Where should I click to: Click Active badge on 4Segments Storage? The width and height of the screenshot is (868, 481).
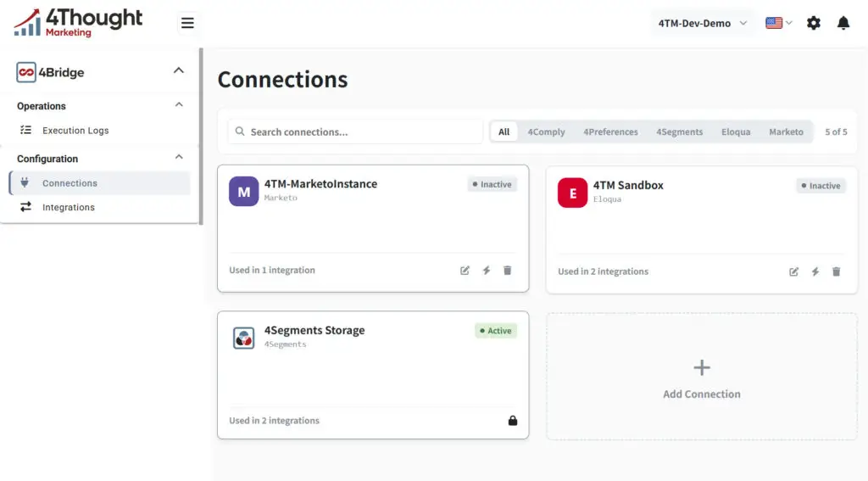tap(495, 331)
